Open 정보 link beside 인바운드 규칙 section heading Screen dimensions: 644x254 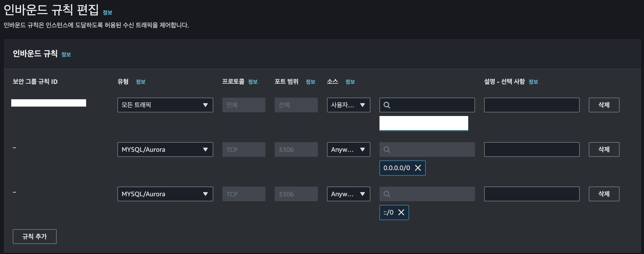point(66,54)
